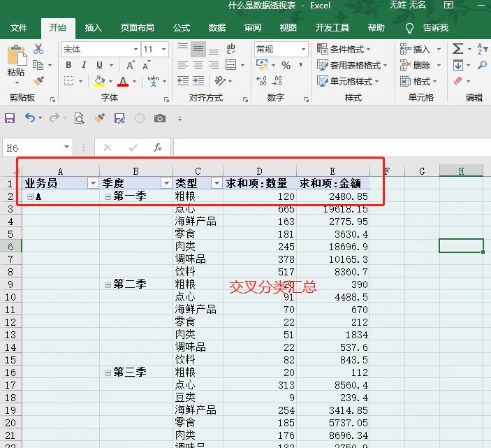Click the Paste clipboard icon

coord(17,56)
